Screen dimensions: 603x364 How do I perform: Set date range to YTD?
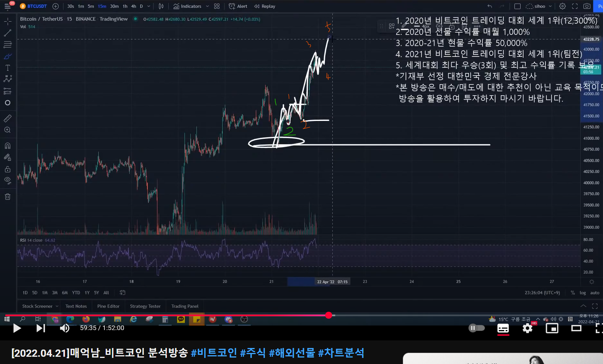point(76,293)
